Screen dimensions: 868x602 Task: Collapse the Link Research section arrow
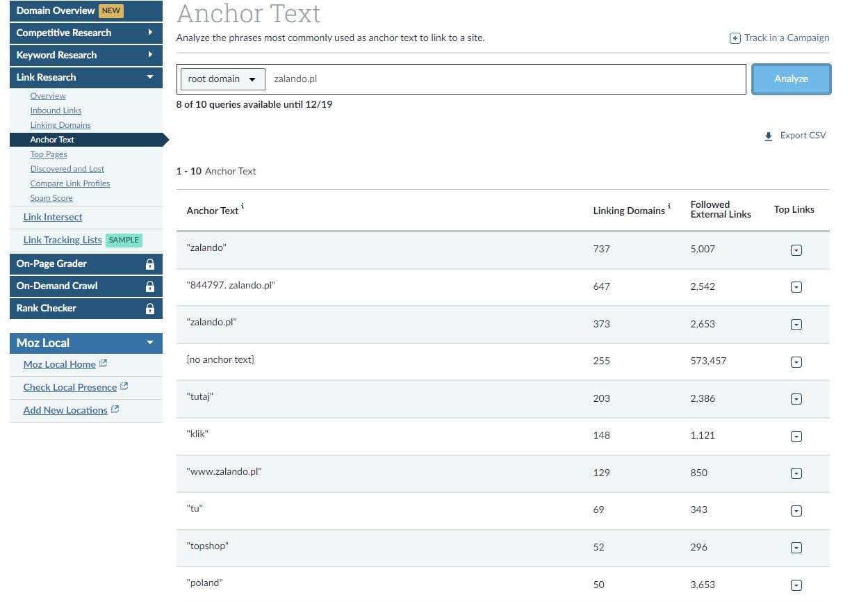click(x=149, y=77)
